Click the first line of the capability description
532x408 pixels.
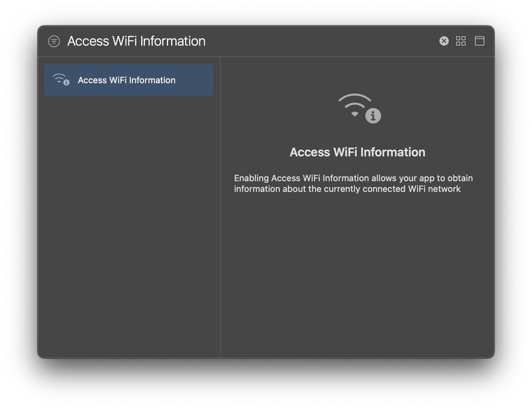click(x=353, y=178)
